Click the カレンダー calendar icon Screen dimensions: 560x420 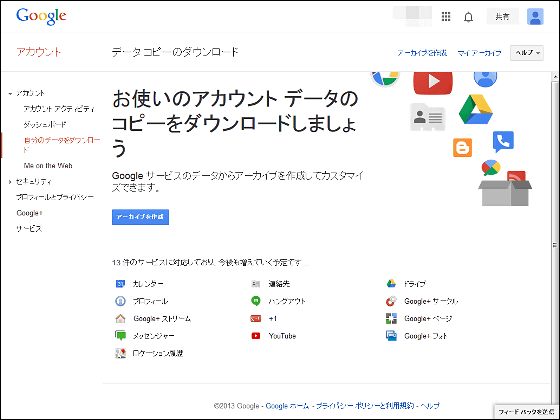pyautogui.click(x=120, y=284)
